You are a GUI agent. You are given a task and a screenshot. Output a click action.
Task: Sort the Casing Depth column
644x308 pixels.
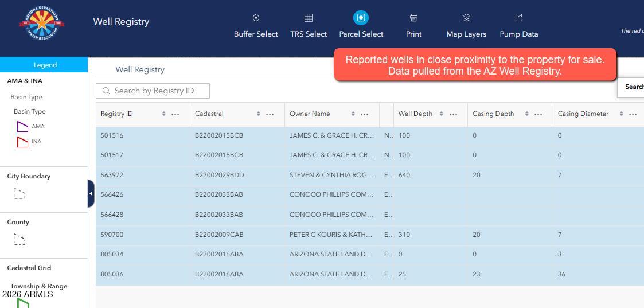[527, 114]
